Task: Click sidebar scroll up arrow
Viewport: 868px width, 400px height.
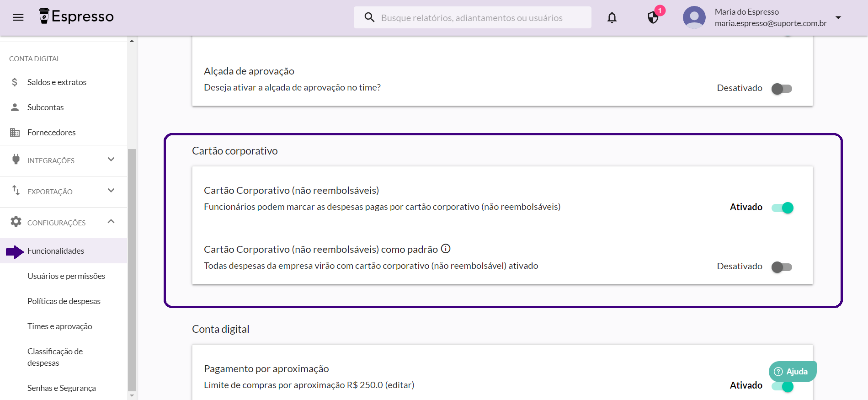Action: coord(132,41)
